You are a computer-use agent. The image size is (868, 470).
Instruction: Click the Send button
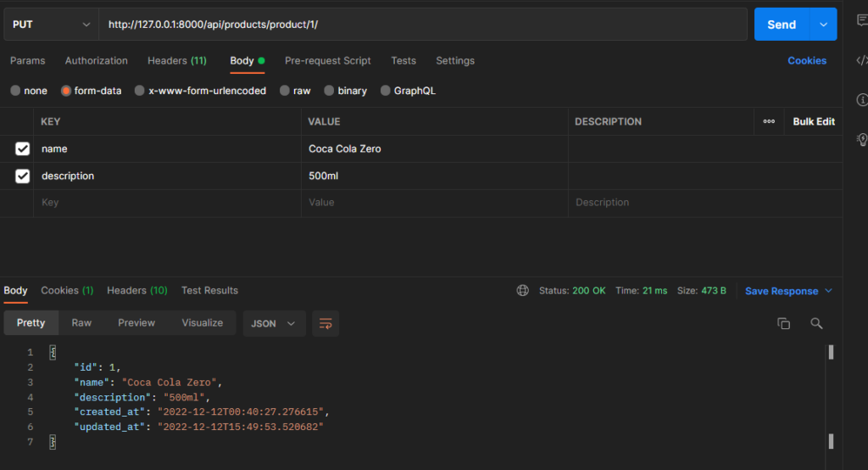781,25
